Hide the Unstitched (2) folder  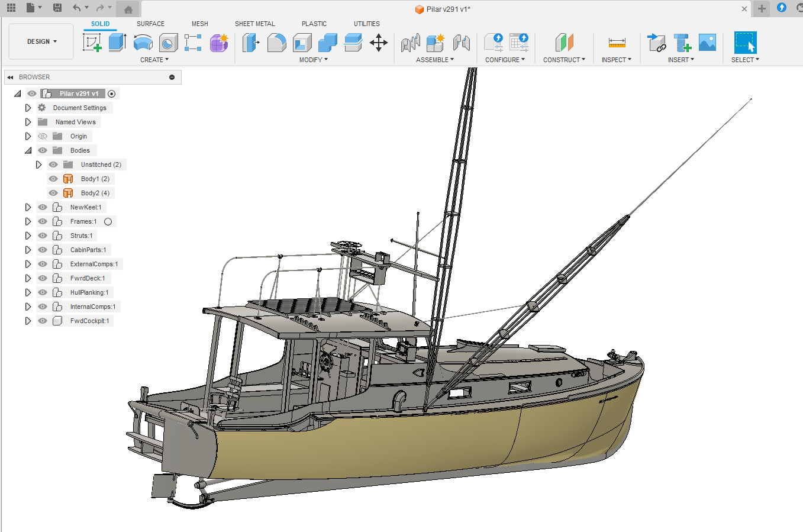53,165
